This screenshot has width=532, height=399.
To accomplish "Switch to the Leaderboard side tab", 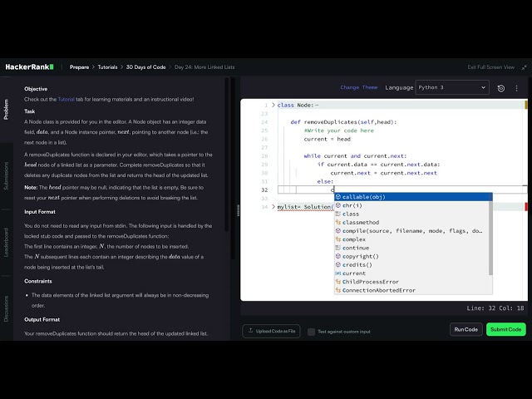I will (x=6, y=242).
